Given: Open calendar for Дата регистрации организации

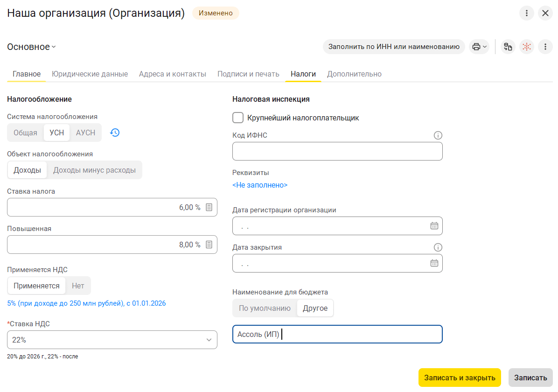Looking at the screenshot, I should point(434,226).
